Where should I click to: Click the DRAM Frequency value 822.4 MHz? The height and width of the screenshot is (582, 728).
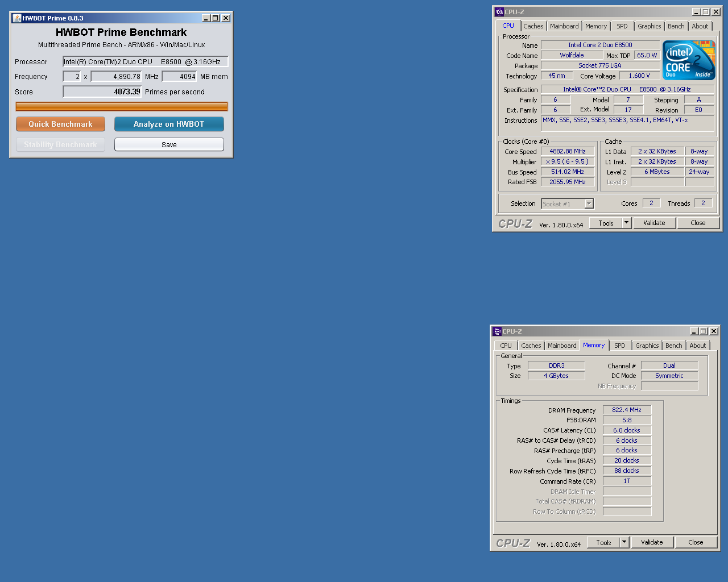coord(627,410)
